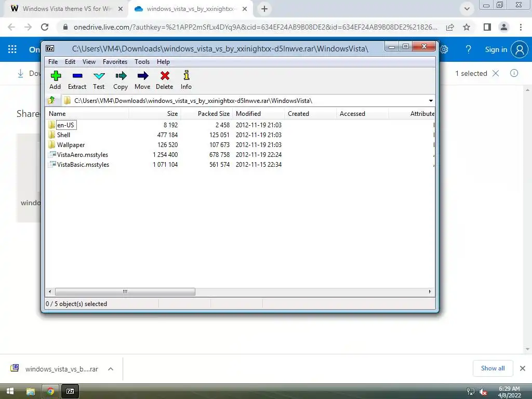Sort by Created column header
This screenshot has width=532, height=399.
311,114
